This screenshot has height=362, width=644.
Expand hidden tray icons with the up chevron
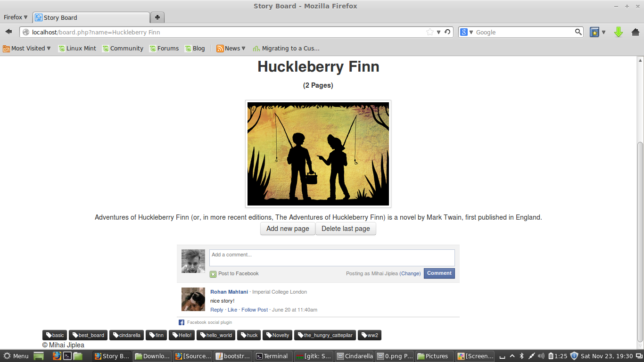[512, 356]
